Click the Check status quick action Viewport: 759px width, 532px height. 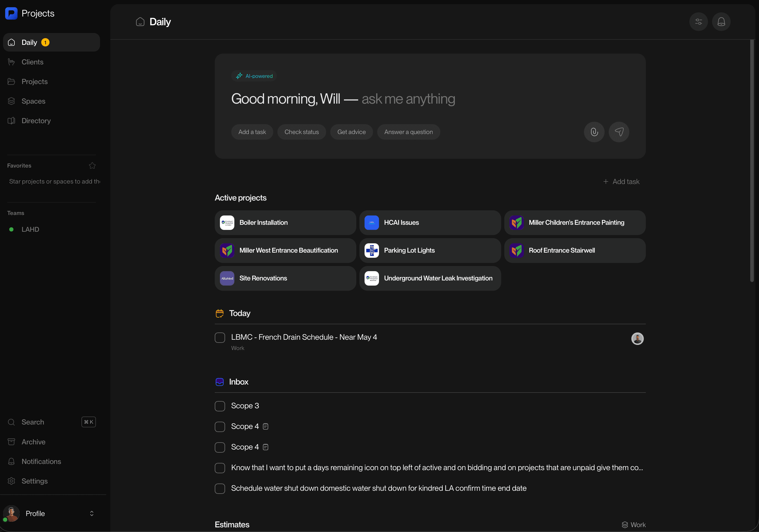(301, 132)
